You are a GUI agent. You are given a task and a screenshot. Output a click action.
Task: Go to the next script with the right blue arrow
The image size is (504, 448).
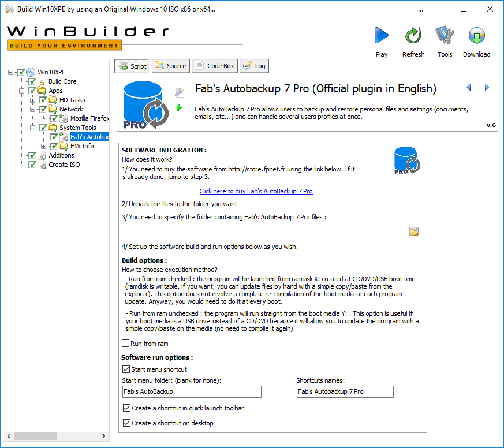(x=487, y=87)
